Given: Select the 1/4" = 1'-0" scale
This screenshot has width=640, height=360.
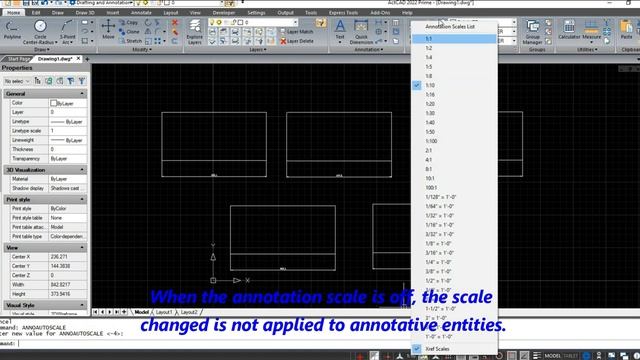Looking at the screenshot, I should (x=454, y=262).
